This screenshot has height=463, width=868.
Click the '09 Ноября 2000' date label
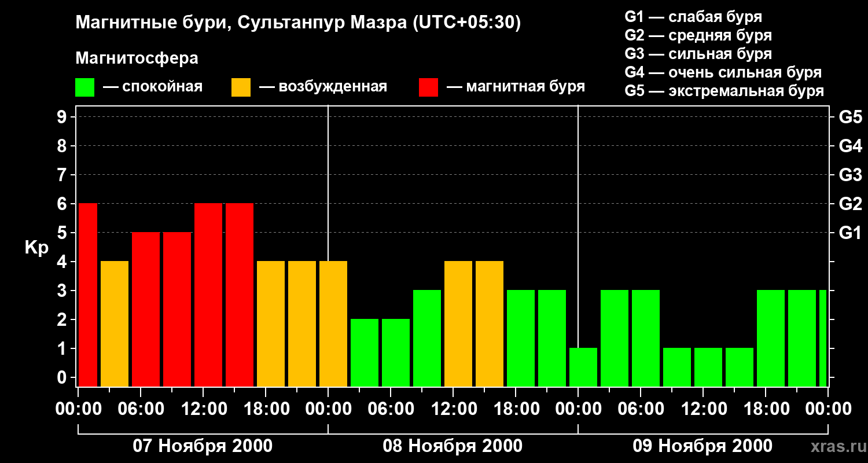point(703,446)
